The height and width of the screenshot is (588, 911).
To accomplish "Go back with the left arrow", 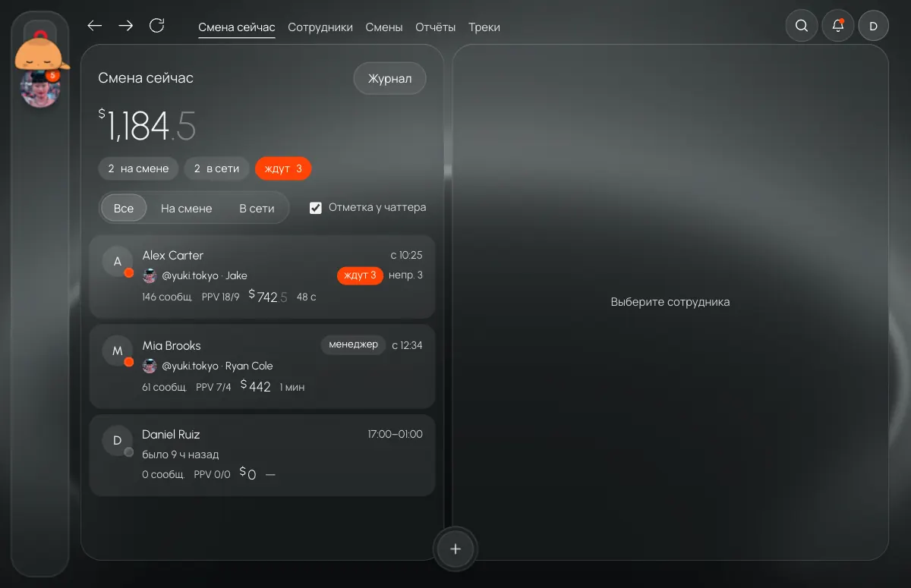I will point(95,26).
